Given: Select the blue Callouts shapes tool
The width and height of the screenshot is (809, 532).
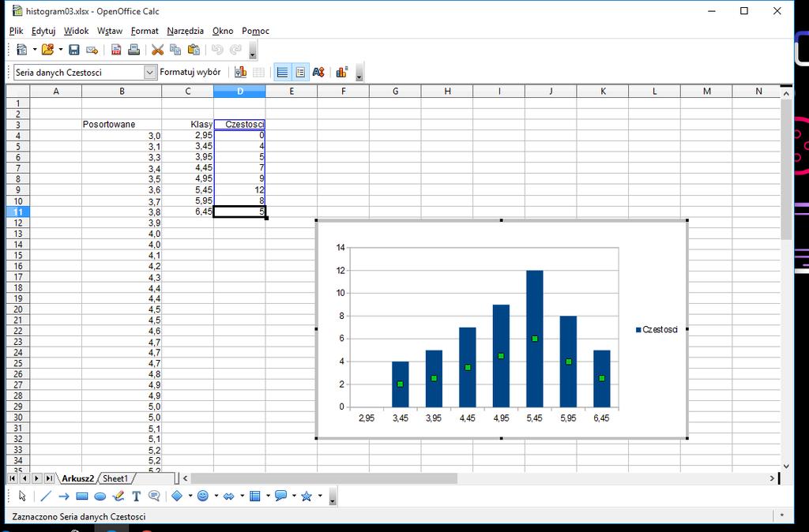Looking at the screenshot, I should [x=281, y=496].
